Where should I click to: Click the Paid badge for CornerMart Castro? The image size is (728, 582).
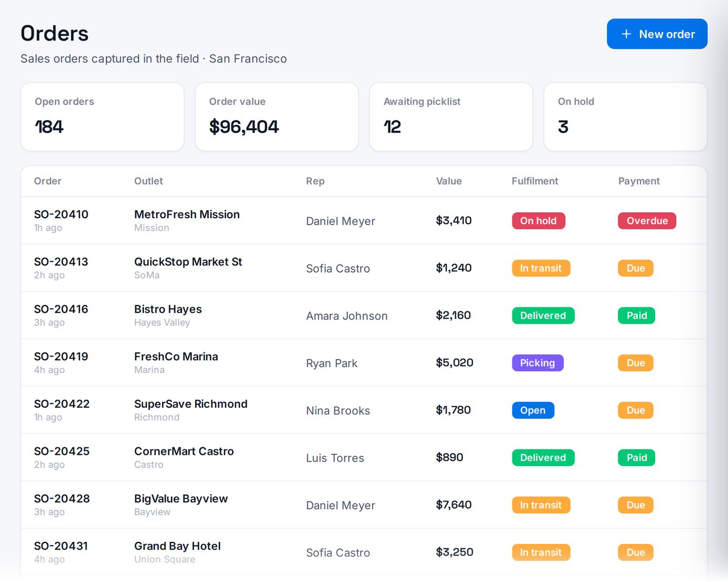[x=636, y=458]
